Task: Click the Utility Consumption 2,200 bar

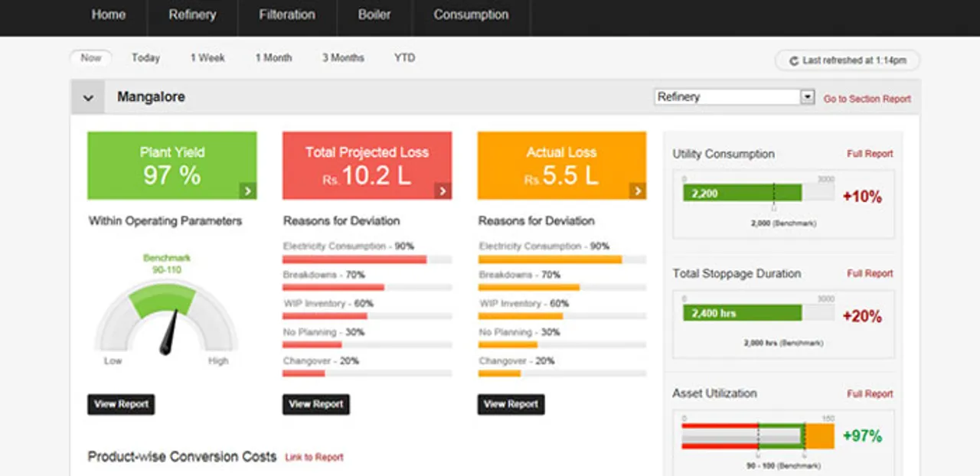Action: 742,193
